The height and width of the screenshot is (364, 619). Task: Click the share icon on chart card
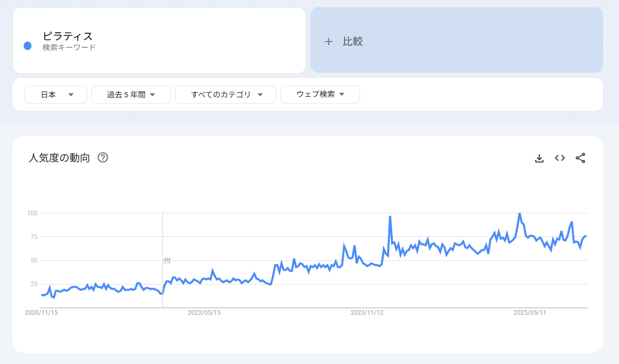tap(580, 158)
